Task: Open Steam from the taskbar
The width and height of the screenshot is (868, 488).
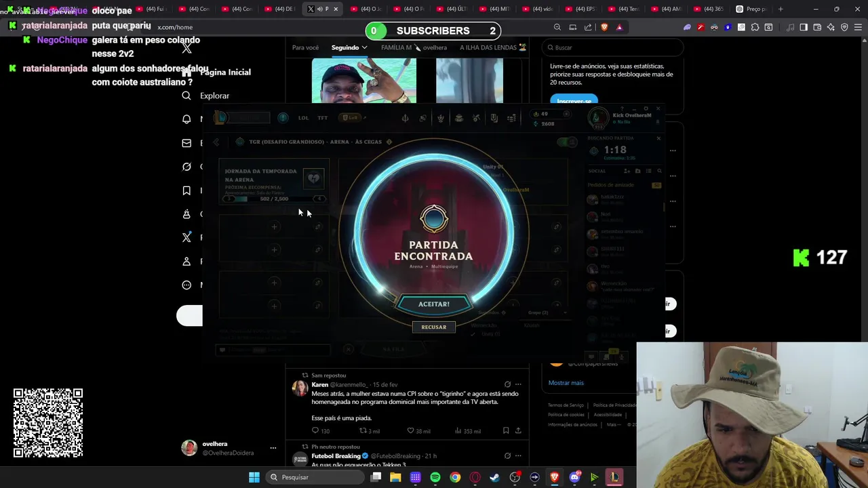Action: (x=495, y=477)
